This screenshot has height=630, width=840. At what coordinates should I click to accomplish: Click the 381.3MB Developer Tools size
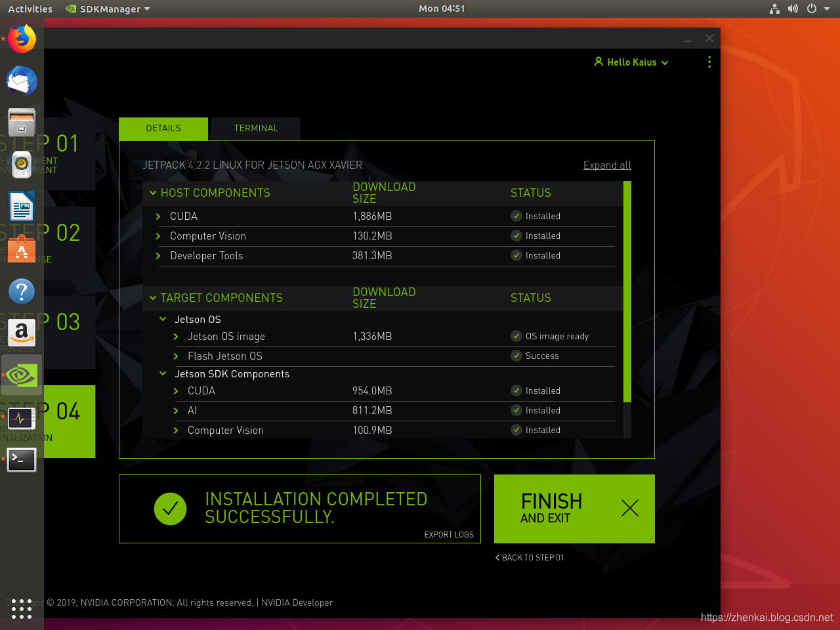(372, 256)
